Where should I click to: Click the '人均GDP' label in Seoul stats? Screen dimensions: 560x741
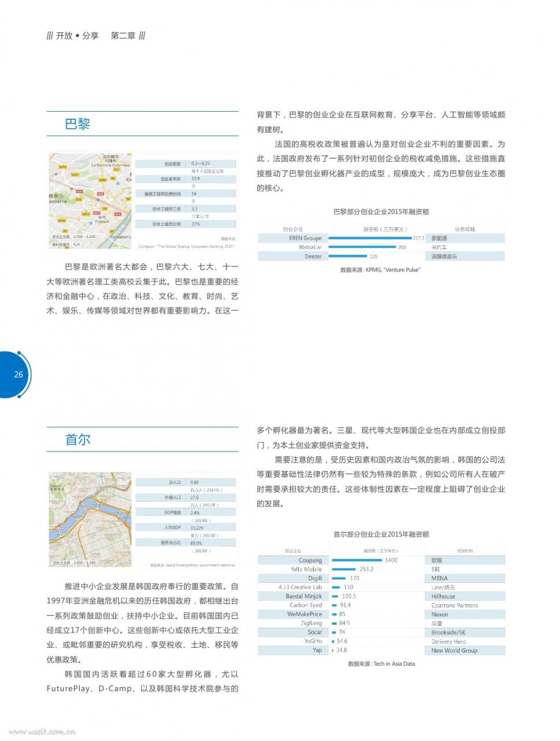coord(173,527)
